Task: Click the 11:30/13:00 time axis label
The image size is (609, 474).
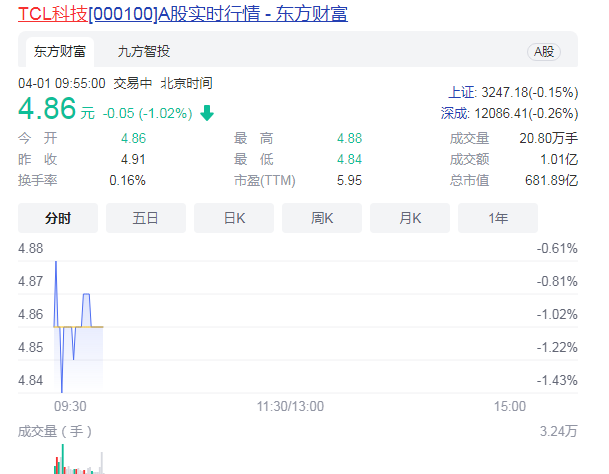Action: (290, 406)
